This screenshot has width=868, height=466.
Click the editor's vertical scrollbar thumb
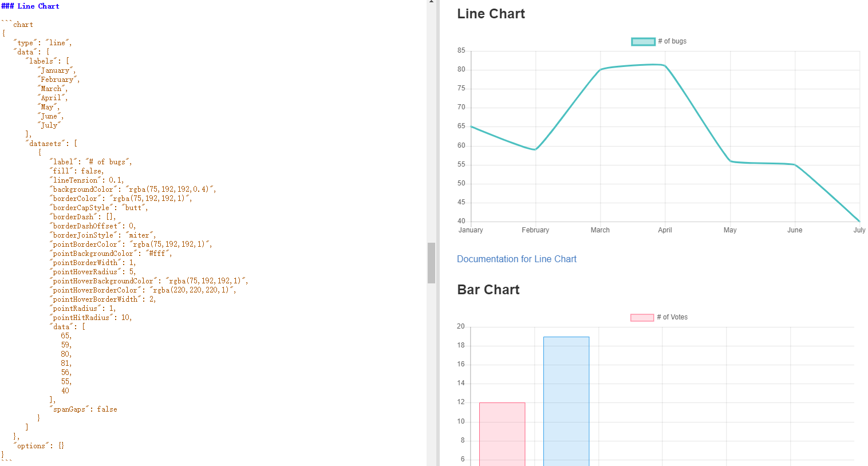coord(431,263)
